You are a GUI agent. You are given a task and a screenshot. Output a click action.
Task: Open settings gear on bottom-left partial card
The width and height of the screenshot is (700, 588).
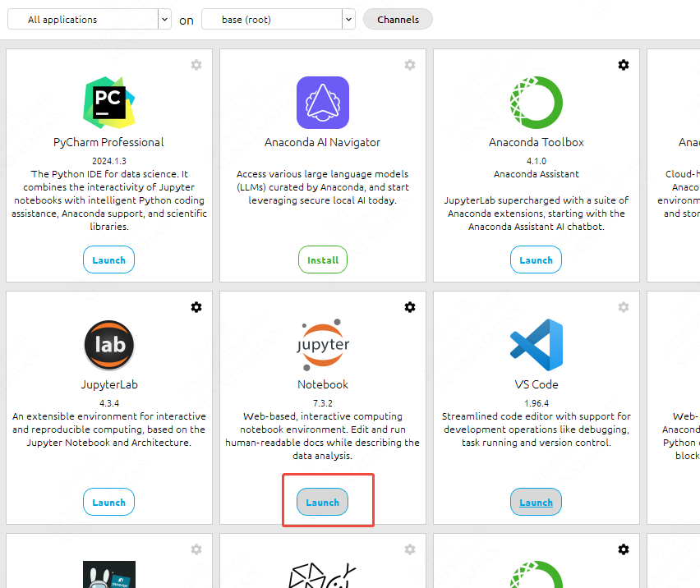point(196,549)
